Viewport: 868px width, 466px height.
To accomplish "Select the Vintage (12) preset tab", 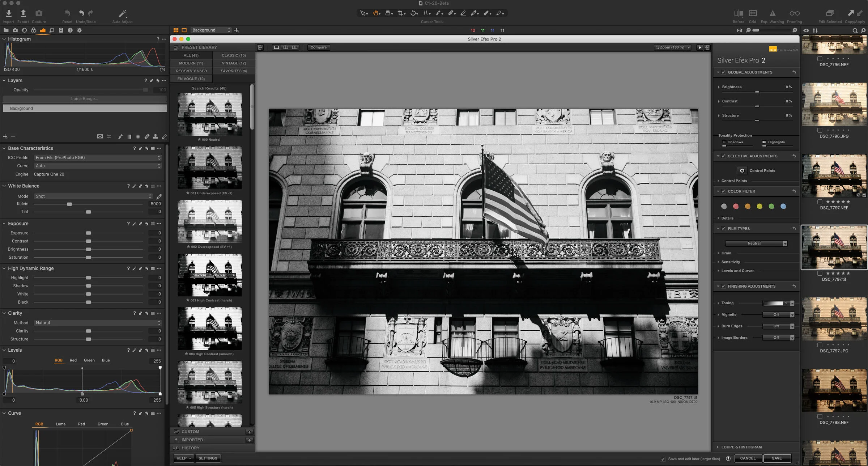I will [234, 63].
